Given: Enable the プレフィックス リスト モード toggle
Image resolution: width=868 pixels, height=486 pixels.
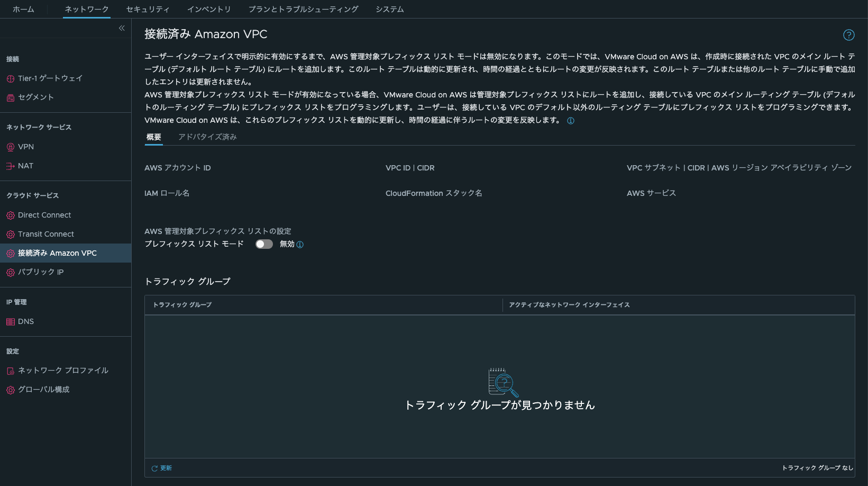Looking at the screenshot, I should pyautogui.click(x=264, y=244).
